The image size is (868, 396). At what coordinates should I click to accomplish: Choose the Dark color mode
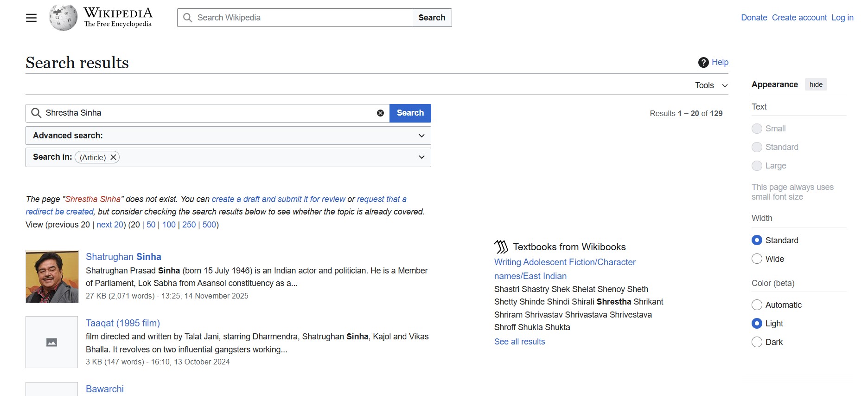tap(757, 342)
